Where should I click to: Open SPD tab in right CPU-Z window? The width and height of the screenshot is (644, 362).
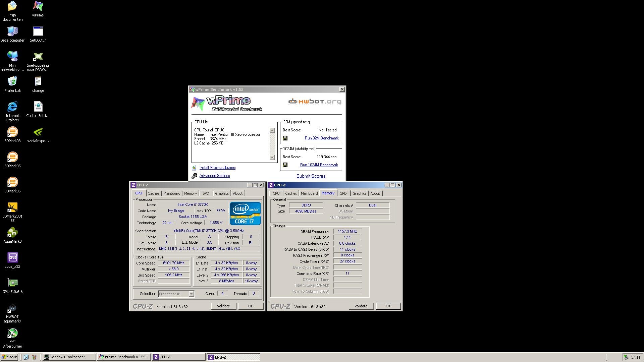click(343, 193)
